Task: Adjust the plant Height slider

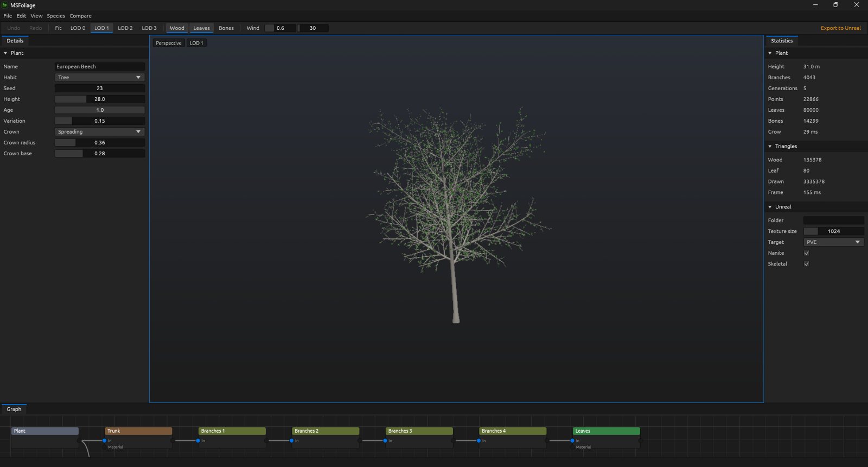Action: tap(100, 99)
